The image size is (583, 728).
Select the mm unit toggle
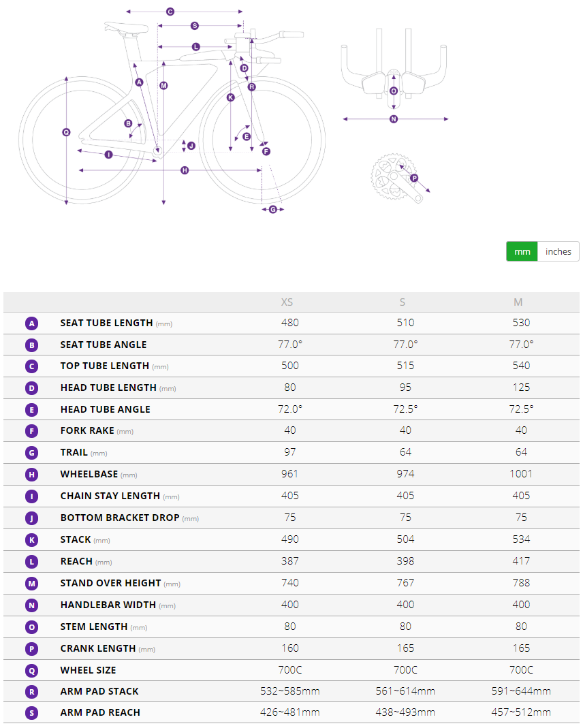(522, 251)
